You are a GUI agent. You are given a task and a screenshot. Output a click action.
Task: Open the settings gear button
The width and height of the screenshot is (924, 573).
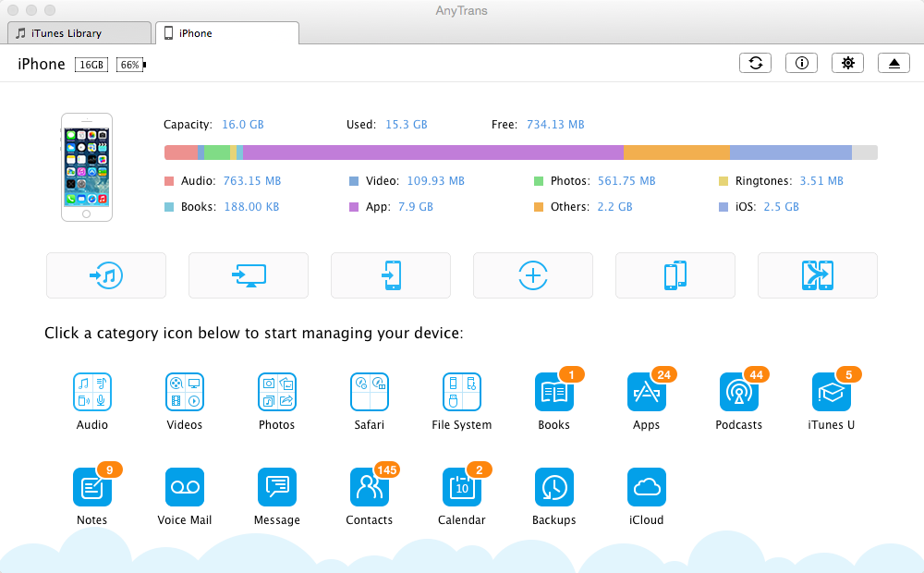847,63
